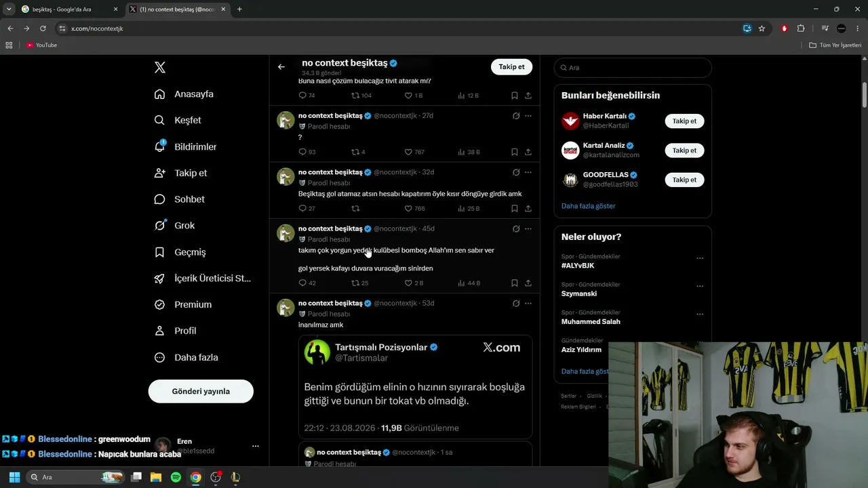
Task: Open File Explorer from the taskbar
Action: (156, 477)
